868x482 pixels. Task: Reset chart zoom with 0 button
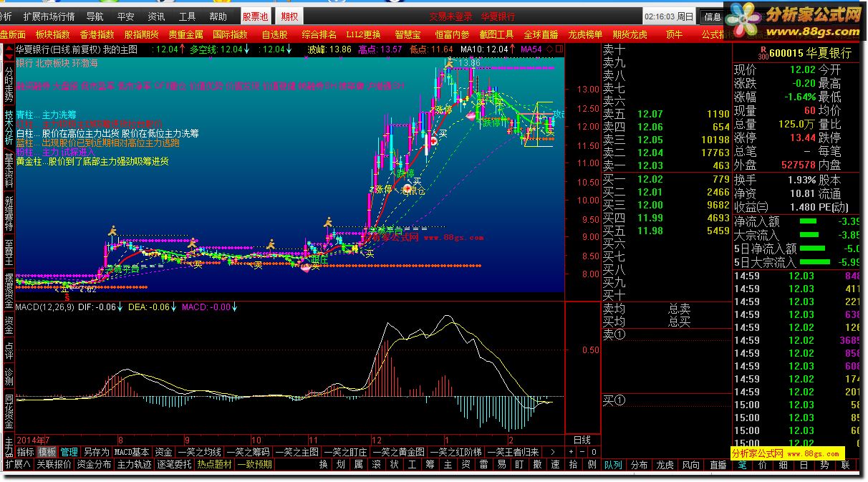594,452
